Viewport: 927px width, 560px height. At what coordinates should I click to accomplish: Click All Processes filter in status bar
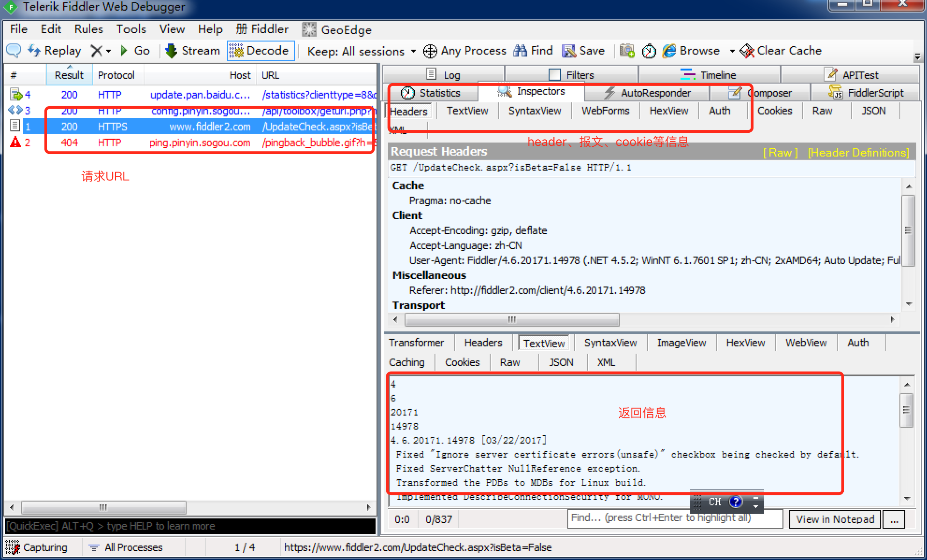coord(125,547)
